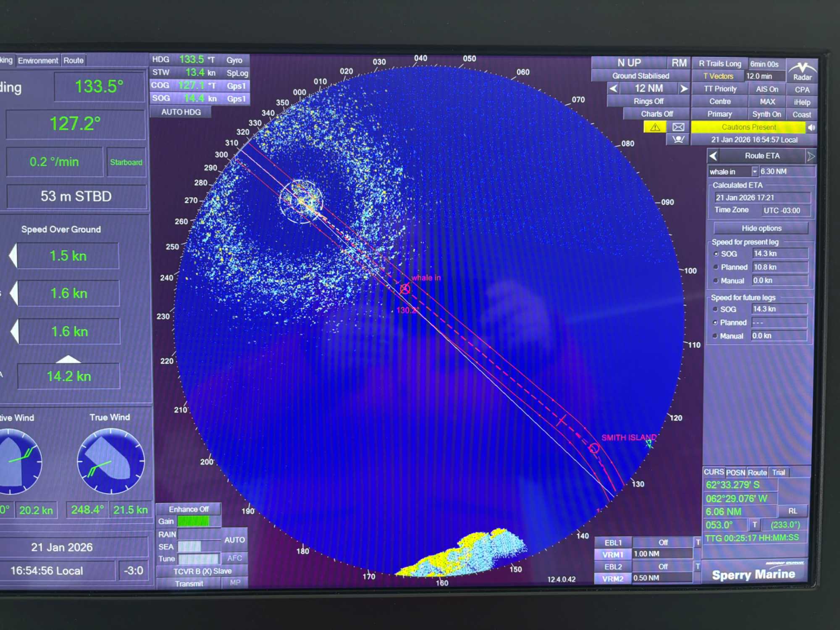840x630 pixels.
Task: Open the messages envelope icon
Action: 678,127
